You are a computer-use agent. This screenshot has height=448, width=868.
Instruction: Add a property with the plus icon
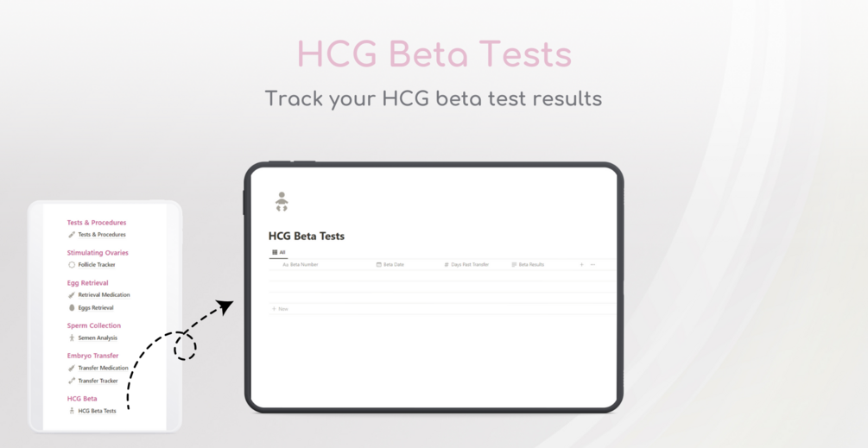581,264
